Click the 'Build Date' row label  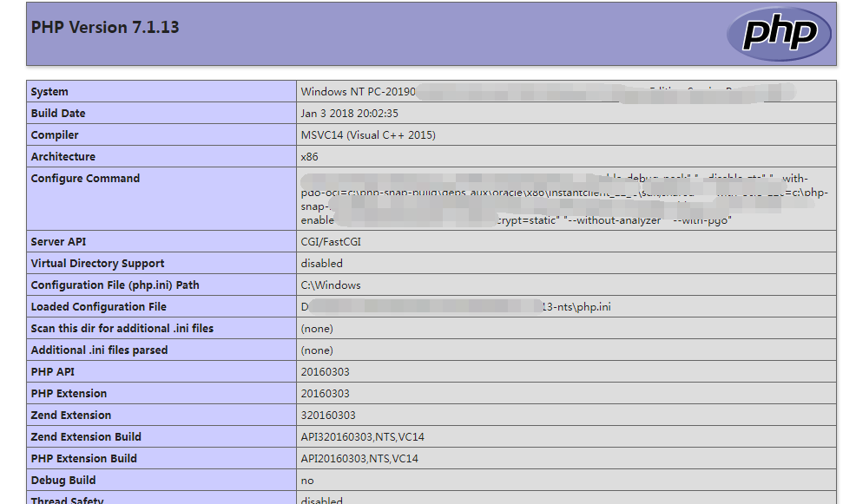coord(58,114)
